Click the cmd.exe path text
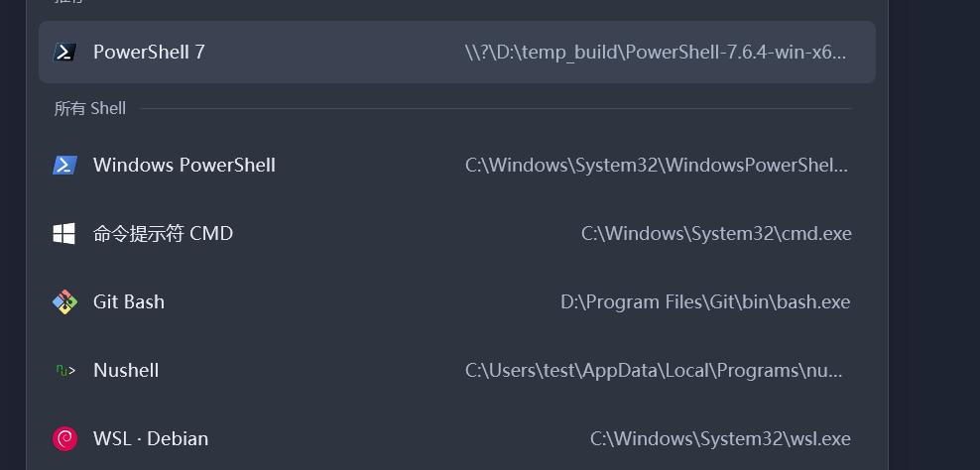Screen dimensions: 980x470 [716, 234]
